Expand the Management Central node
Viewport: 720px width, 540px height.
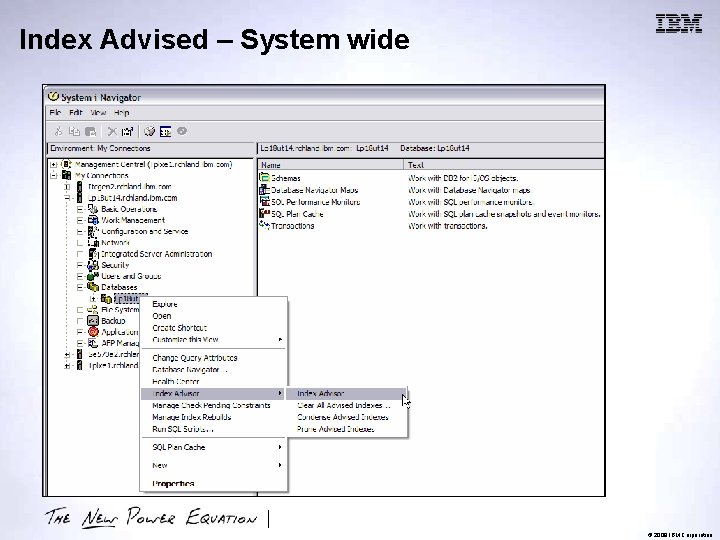pos(54,164)
